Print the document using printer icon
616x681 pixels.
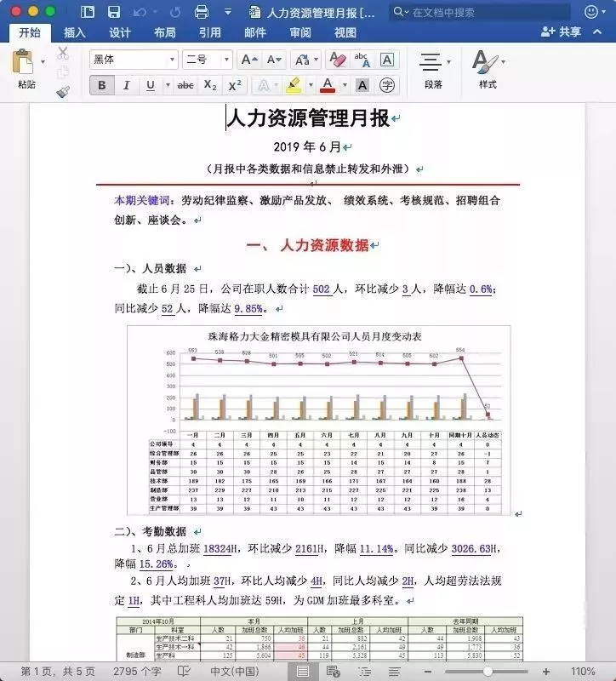202,12
